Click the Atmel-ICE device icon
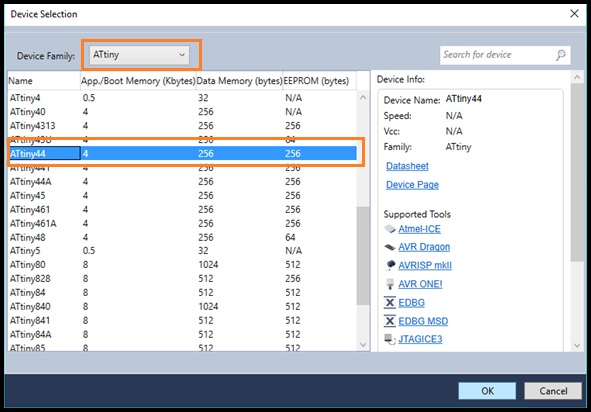The width and height of the screenshot is (591, 412). [390, 229]
